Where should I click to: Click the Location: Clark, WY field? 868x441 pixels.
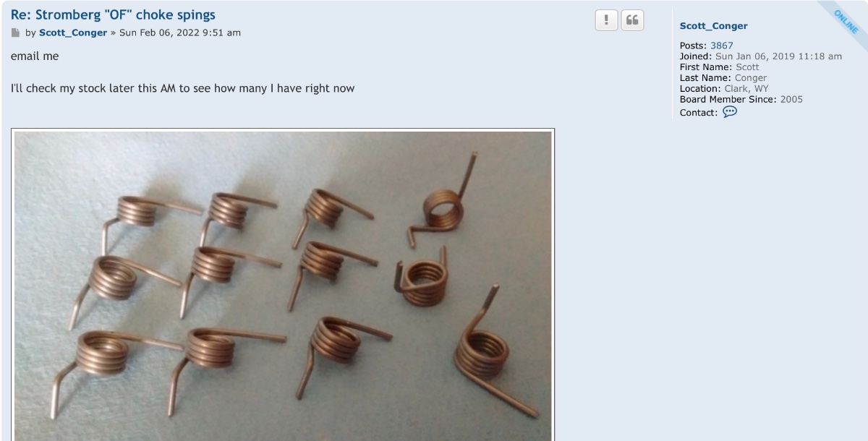click(x=724, y=89)
